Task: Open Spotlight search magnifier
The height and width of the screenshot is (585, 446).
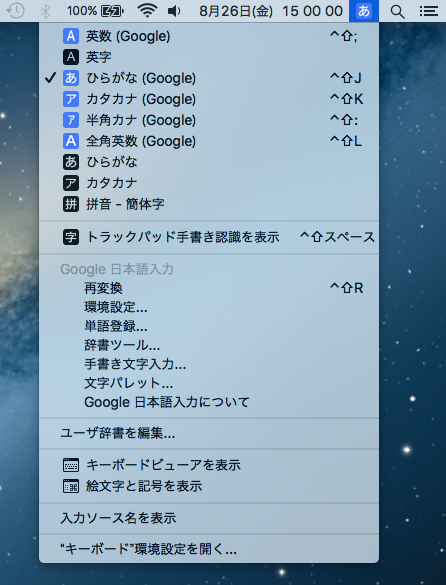Action: point(397,12)
